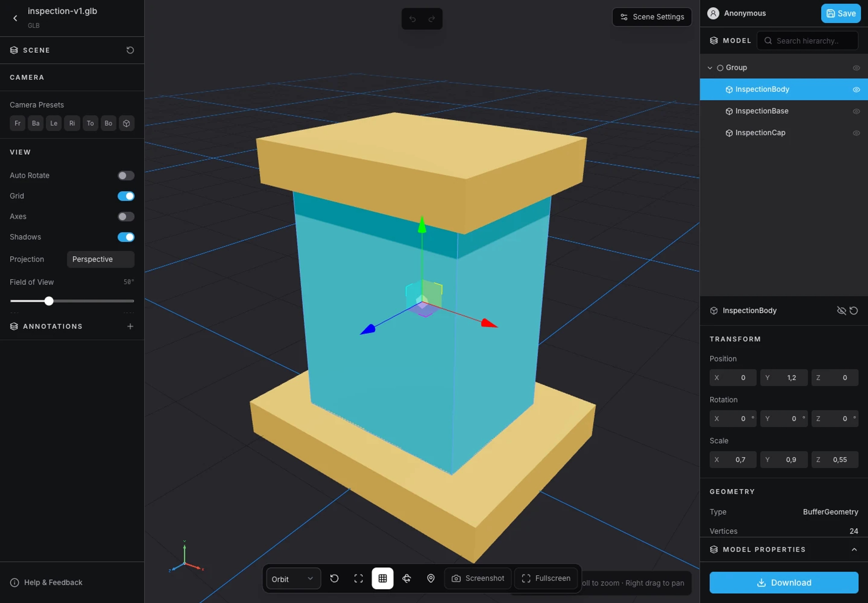Viewport: 868px width, 603px height.
Task: Open the Projection dropdown
Action: 100,259
